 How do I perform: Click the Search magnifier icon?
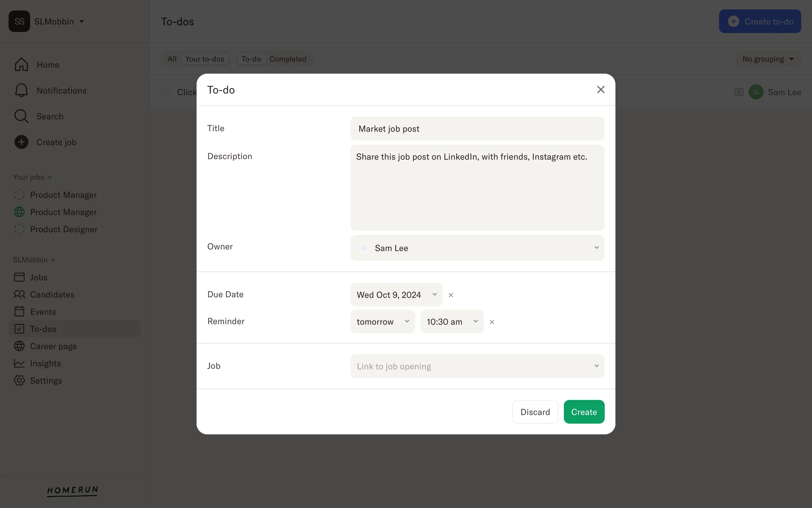coord(21,116)
